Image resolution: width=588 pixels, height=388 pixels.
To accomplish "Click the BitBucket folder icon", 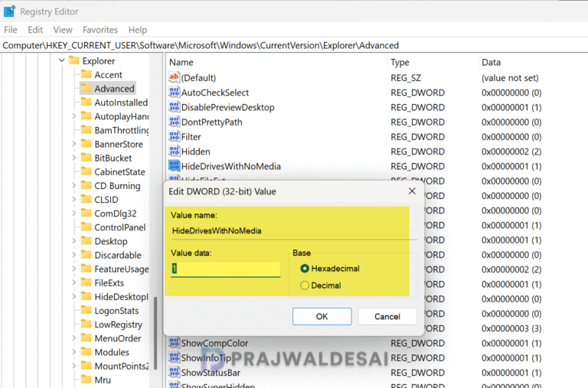I will [87, 158].
